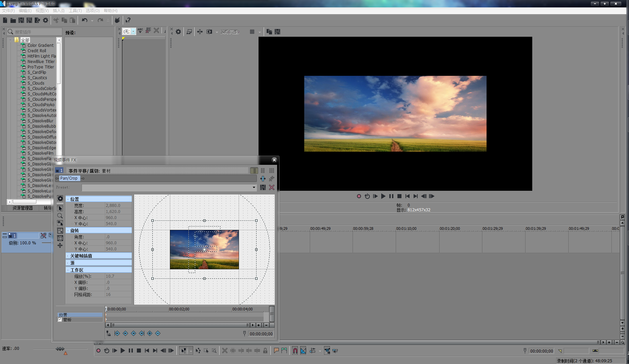The image size is (629, 364).
Task: Toggle Sync Cursor lock icon in keyframe bar
Action: pos(108,333)
